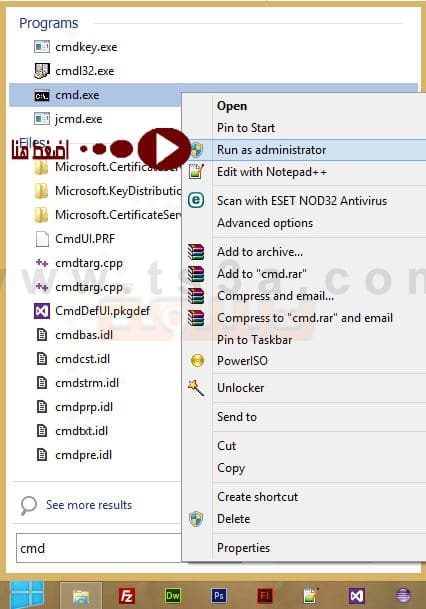Click the Windows Start button

[27, 595]
